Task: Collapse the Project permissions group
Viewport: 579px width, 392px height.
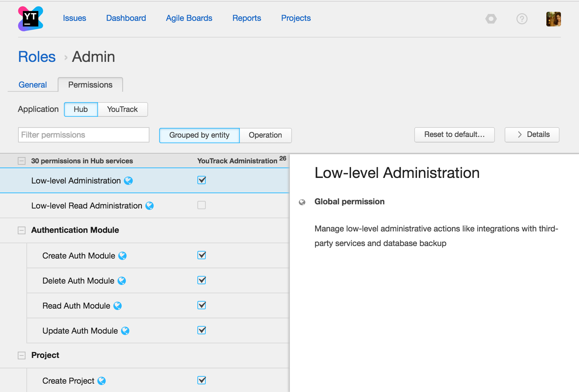Action: click(x=22, y=356)
